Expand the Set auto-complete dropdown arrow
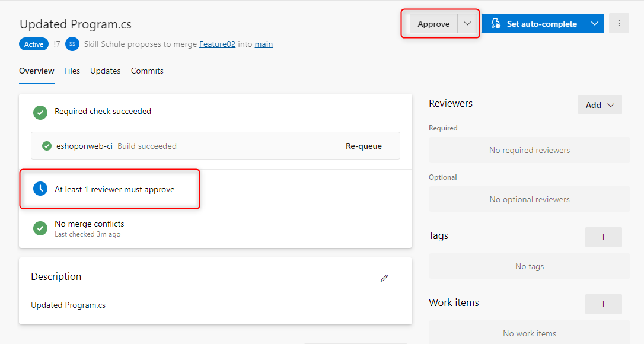644x344 pixels. [595, 24]
